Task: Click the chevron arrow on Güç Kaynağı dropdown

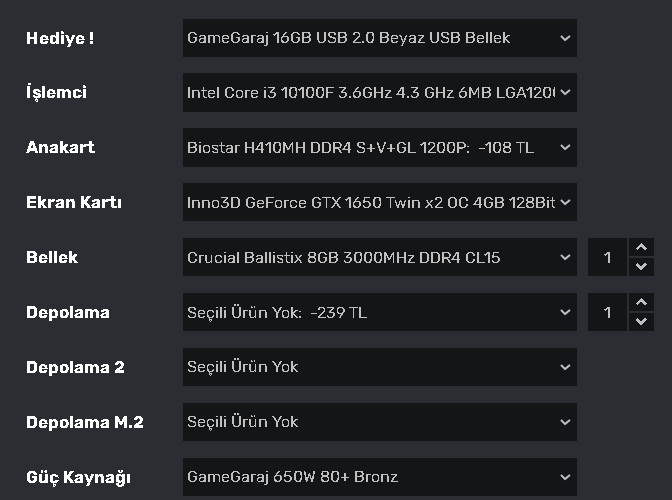Action: [565, 477]
